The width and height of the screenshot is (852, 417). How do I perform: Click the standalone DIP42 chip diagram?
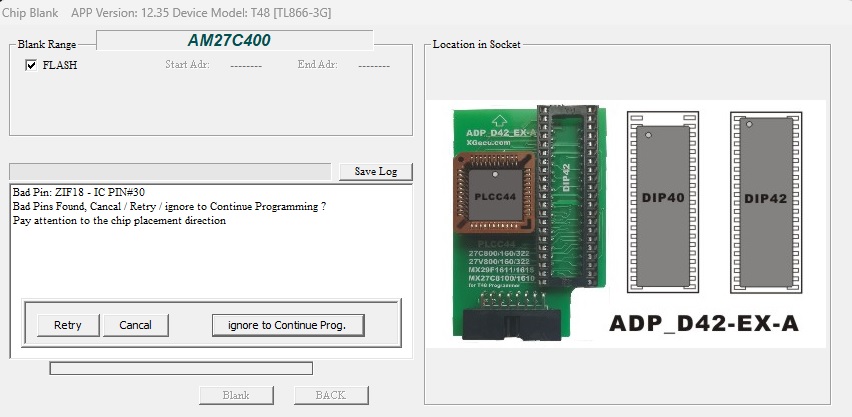point(764,200)
